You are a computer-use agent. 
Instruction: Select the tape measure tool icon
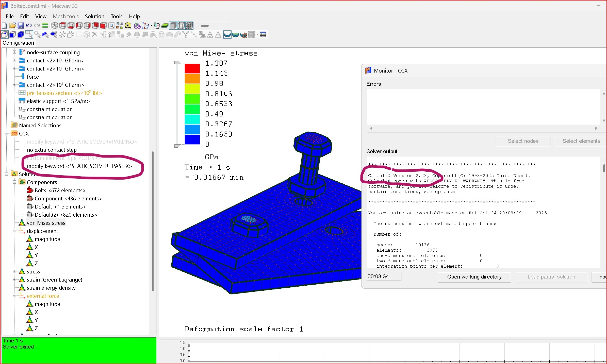pyautogui.click(x=128, y=26)
